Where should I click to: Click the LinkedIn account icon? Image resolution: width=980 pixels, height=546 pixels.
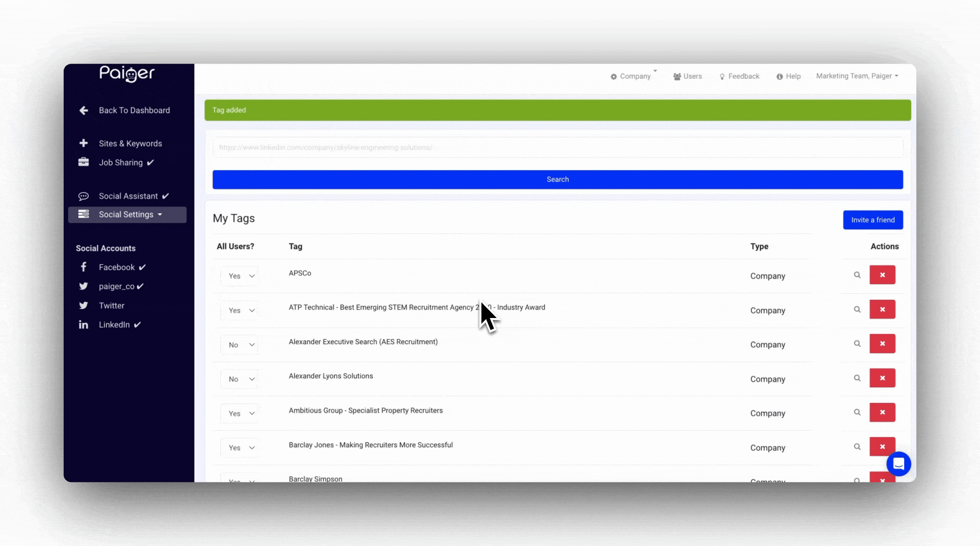pyautogui.click(x=83, y=325)
